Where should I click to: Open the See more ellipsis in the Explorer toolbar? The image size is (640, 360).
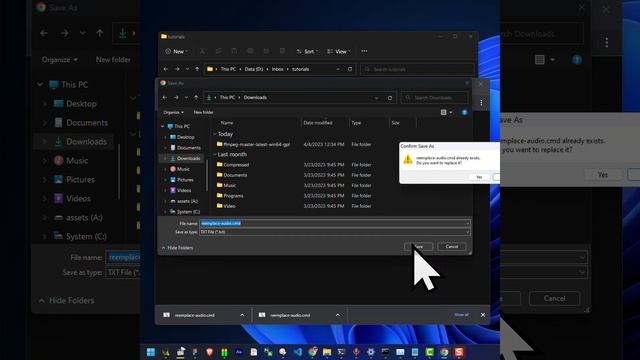(x=364, y=51)
